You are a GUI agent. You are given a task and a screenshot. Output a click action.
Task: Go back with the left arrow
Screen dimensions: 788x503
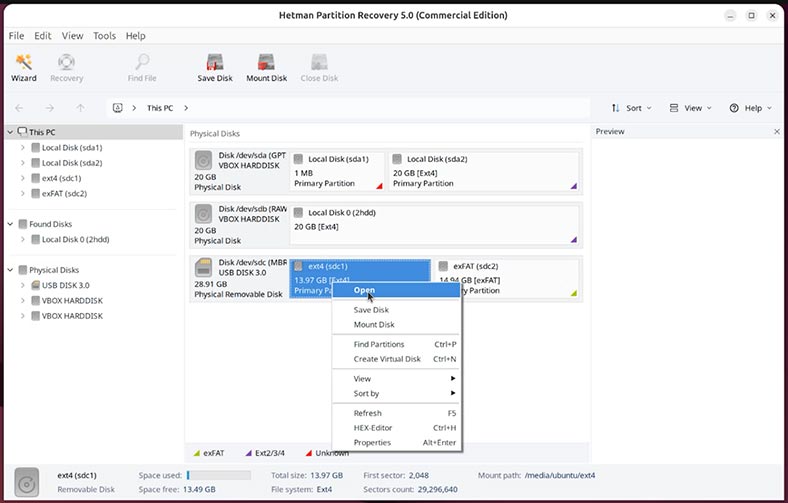click(x=19, y=108)
